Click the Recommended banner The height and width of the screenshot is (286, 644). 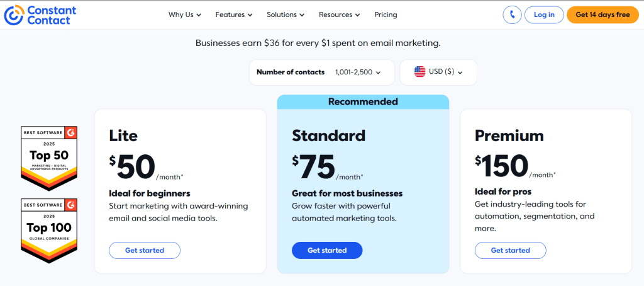click(363, 101)
